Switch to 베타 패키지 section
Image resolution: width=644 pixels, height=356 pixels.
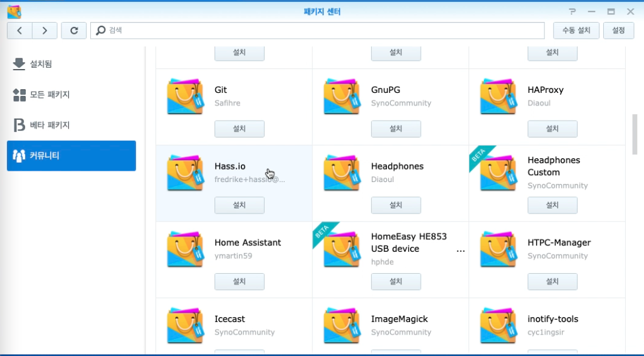71,125
